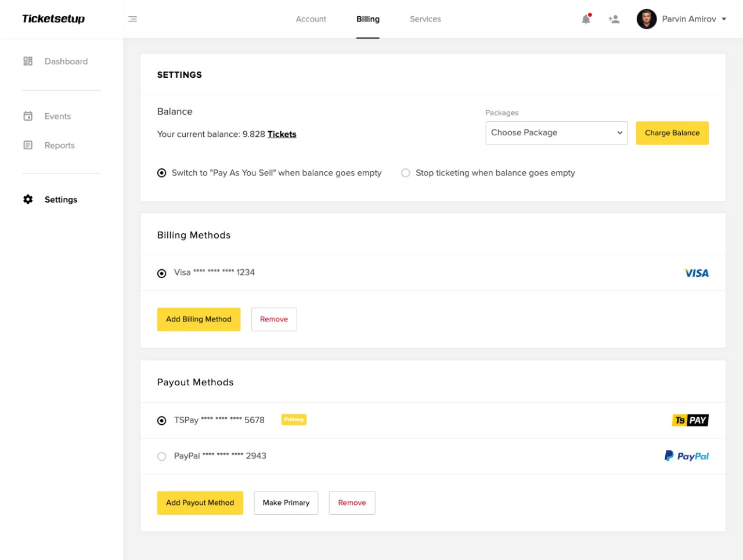Click Add Payout Method
Screen dimensions: 743x560
[x=200, y=503]
